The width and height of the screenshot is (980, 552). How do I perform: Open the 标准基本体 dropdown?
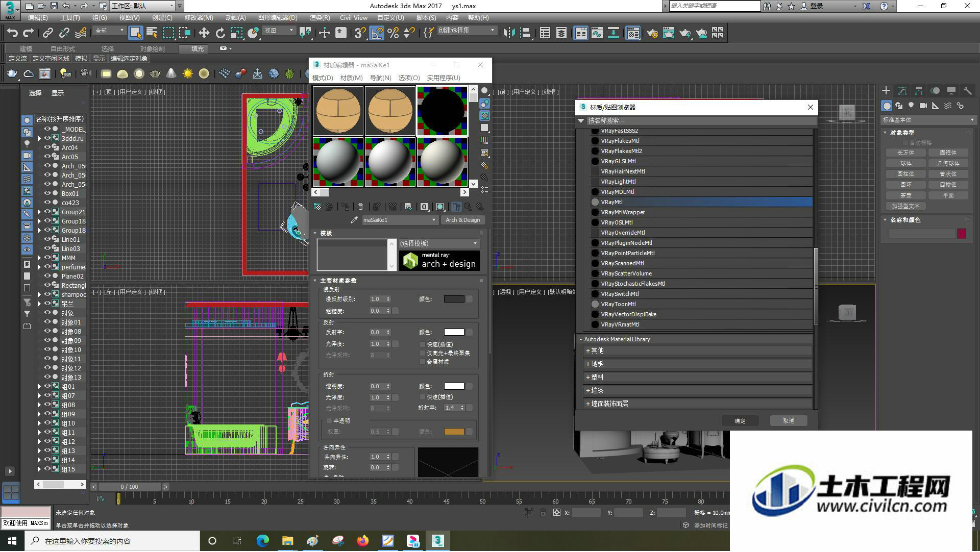[x=928, y=120]
